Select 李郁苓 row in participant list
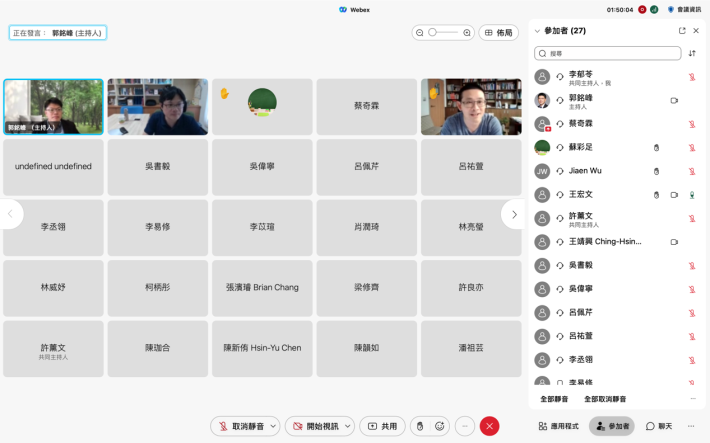 click(617, 77)
